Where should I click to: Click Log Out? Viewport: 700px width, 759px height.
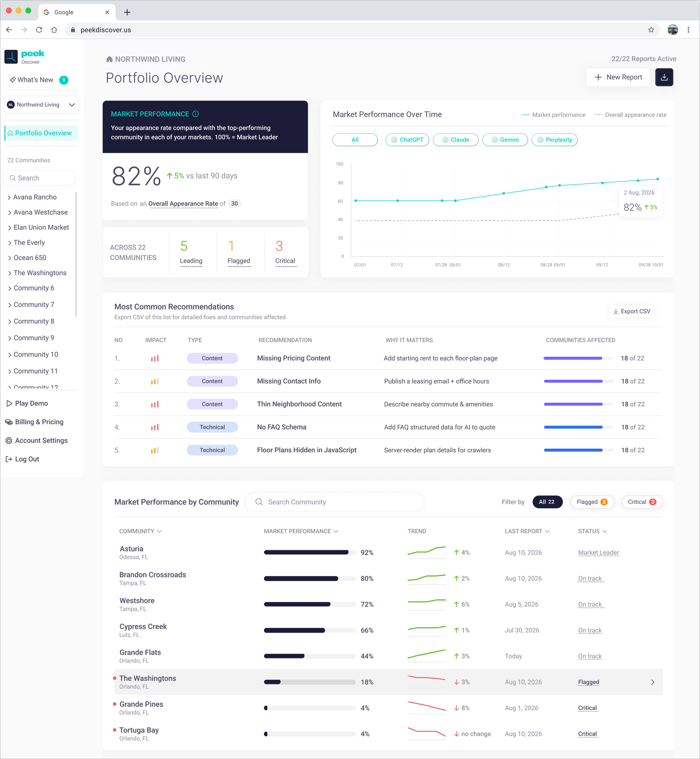22,459
